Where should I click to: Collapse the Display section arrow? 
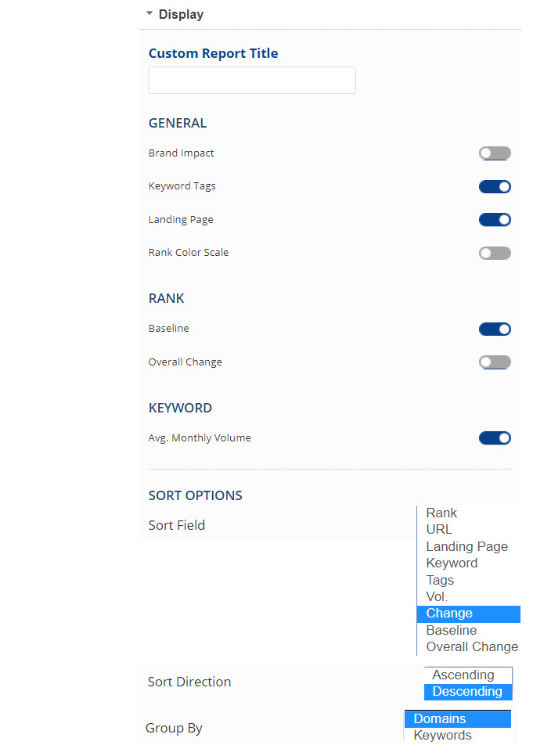149,13
